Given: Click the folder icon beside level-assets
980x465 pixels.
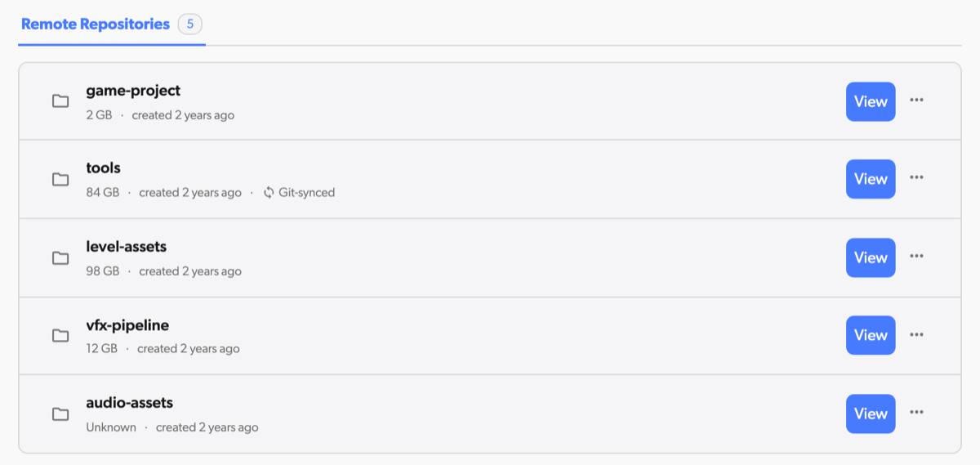Looking at the screenshot, I should tap(60, 257).
